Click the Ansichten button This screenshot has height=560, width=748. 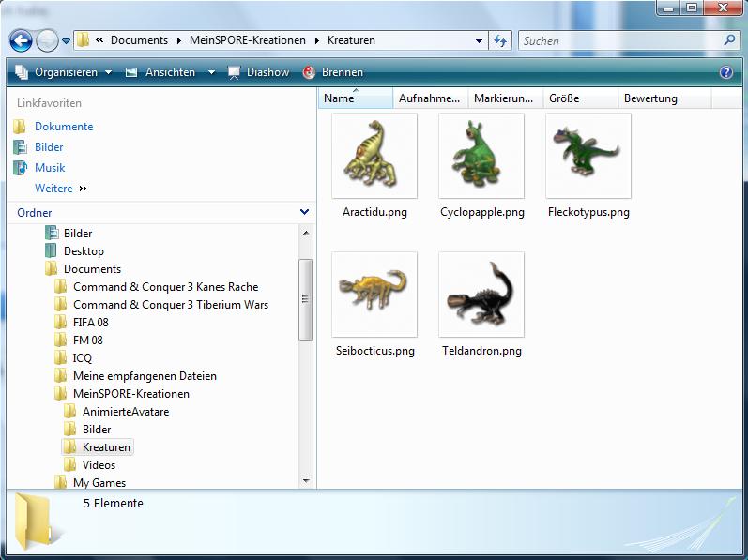pos(160,72)
